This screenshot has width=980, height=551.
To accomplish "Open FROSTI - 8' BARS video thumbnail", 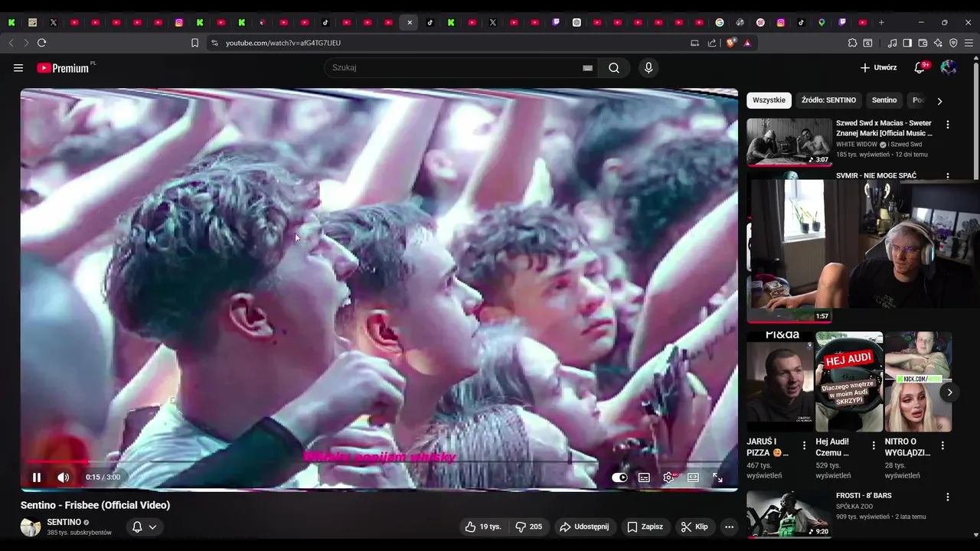I will click(789, 514).
